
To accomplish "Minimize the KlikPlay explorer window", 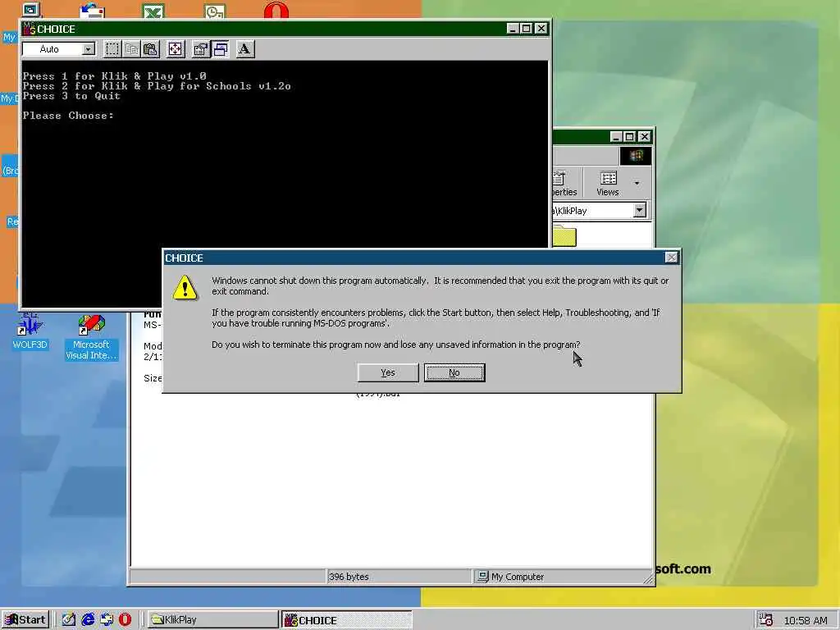I will (616, 137).
